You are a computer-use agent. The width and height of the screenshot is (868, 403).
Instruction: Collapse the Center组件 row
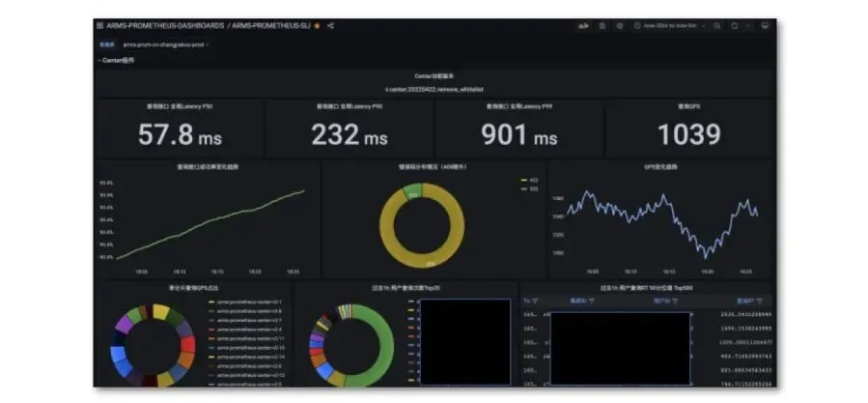(116, 61)
